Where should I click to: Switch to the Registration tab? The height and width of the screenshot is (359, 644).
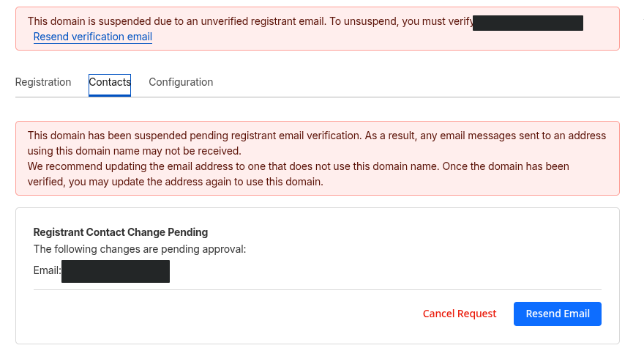click(43, 82)
